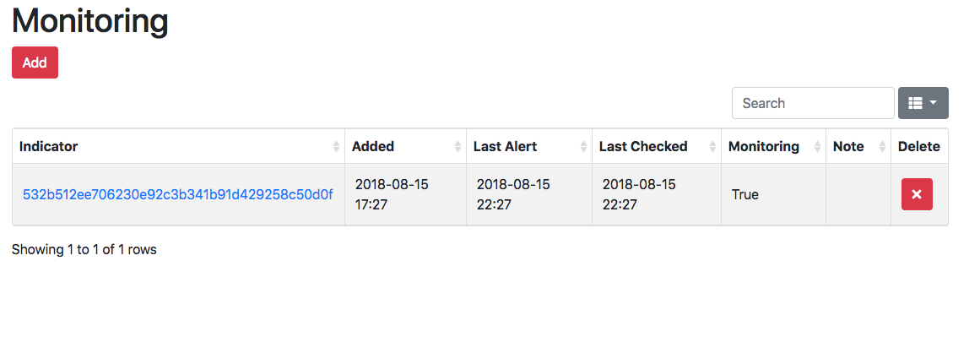Image resolution: width=980 pixels, height=353 pixels.
Task: Sort by Indicator using its sort arrows
Action: [338, 147]
